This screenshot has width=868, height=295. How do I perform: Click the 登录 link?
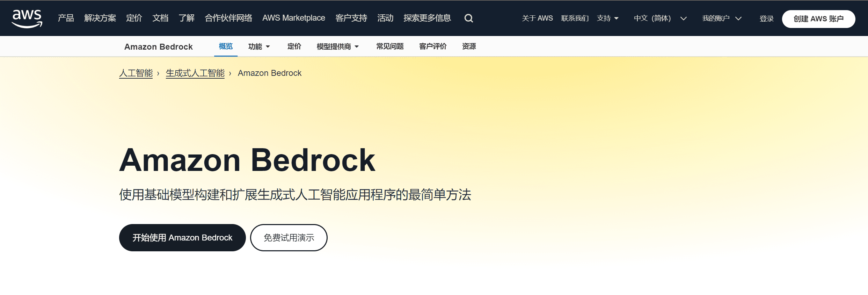767,19
